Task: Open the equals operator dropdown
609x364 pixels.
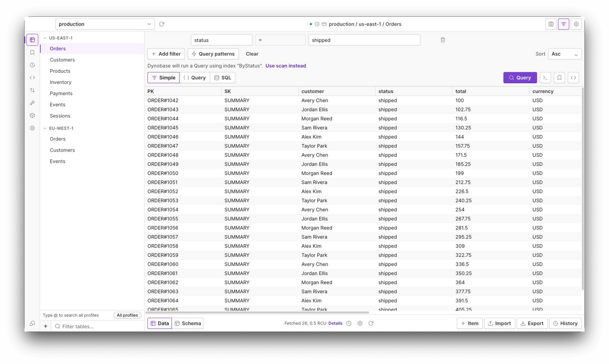Action: [x=280, y=40]
